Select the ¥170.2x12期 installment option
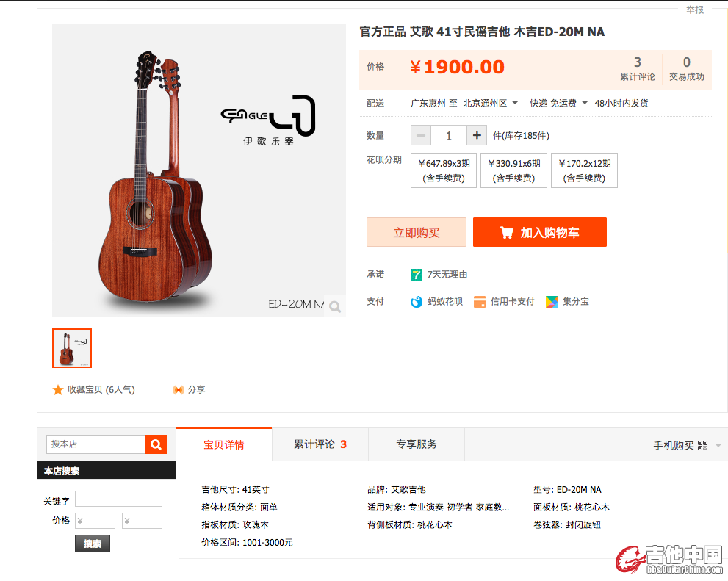The image size is (728, 581). tap(584, 170)
